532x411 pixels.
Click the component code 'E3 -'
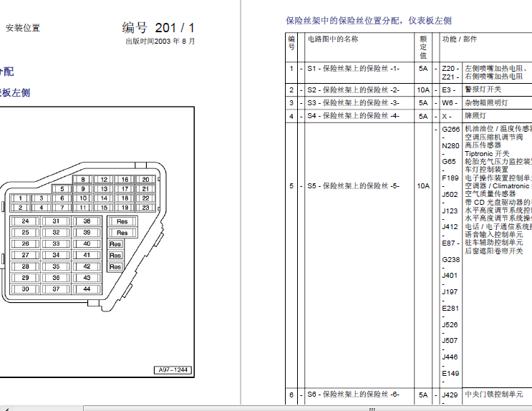point(448,90)
